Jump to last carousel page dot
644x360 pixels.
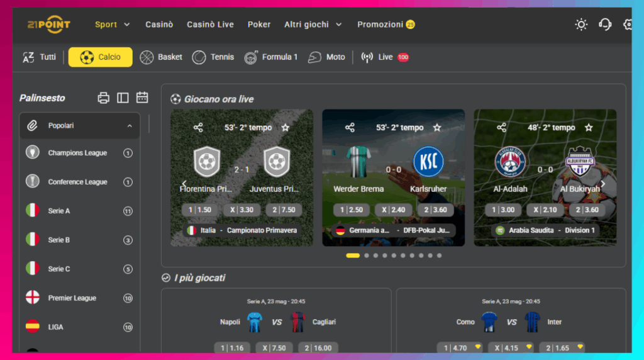tap(439, 256)
